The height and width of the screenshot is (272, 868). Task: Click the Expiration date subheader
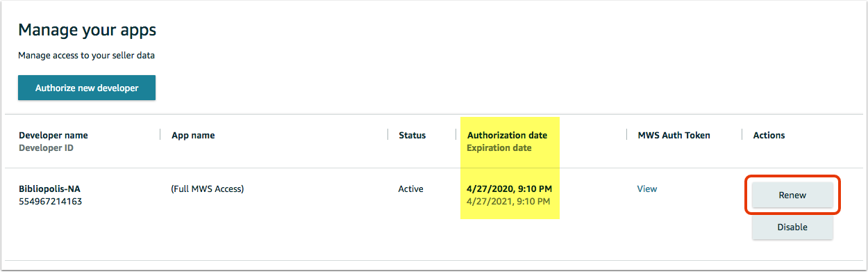click(499, 147)
